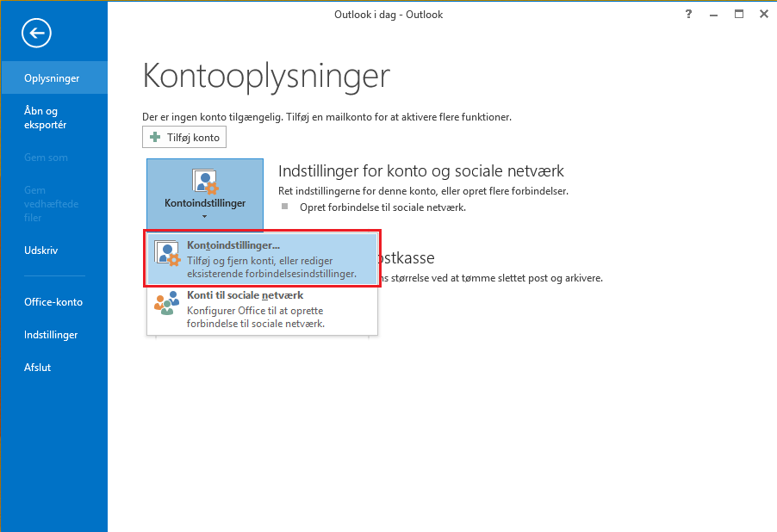Maximize the Outlook window

[739, 15]
